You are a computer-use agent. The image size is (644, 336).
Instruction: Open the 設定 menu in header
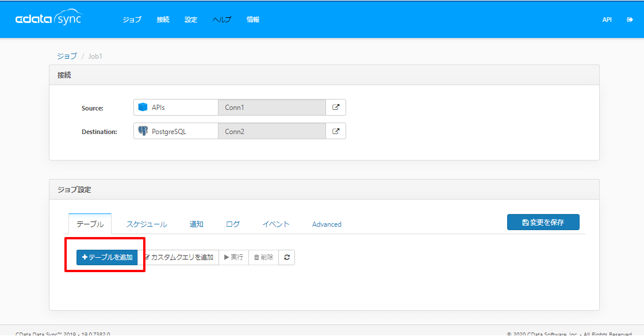click(191, 20)
